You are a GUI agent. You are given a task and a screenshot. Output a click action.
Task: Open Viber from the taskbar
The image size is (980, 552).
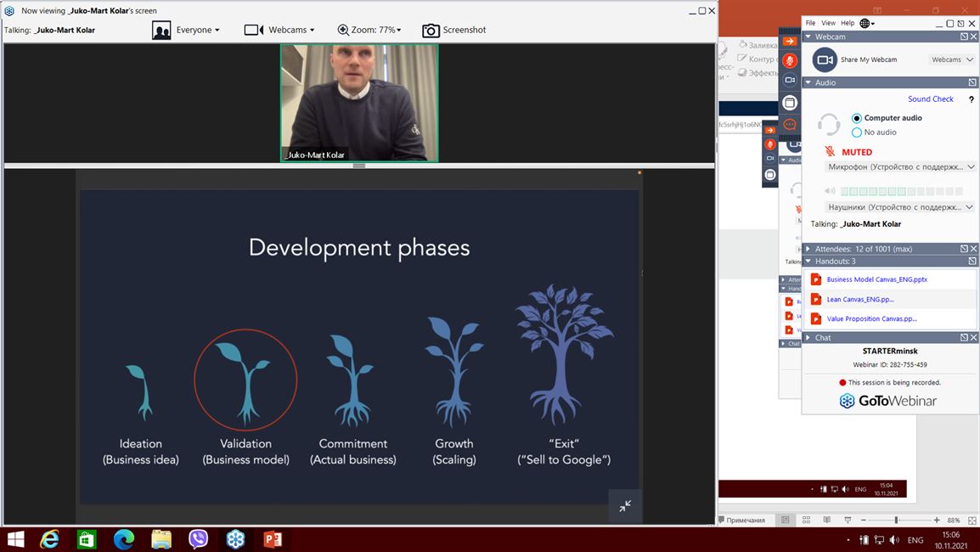198,539
